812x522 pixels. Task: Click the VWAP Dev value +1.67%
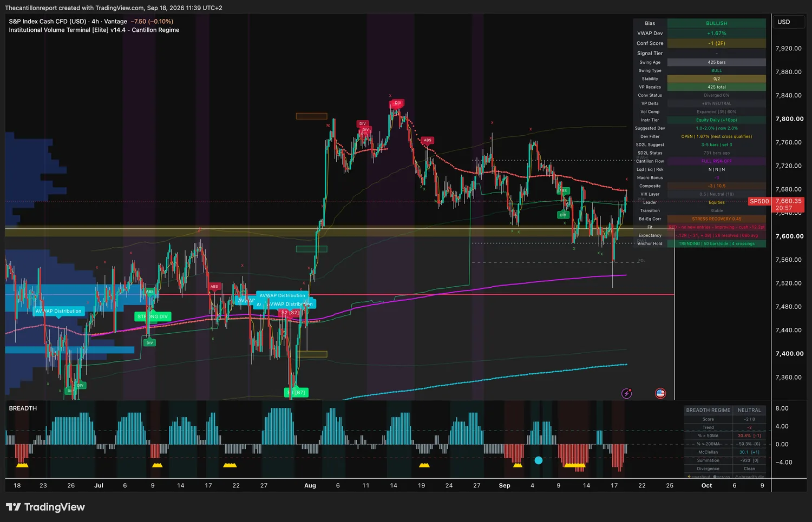[716, 34]
